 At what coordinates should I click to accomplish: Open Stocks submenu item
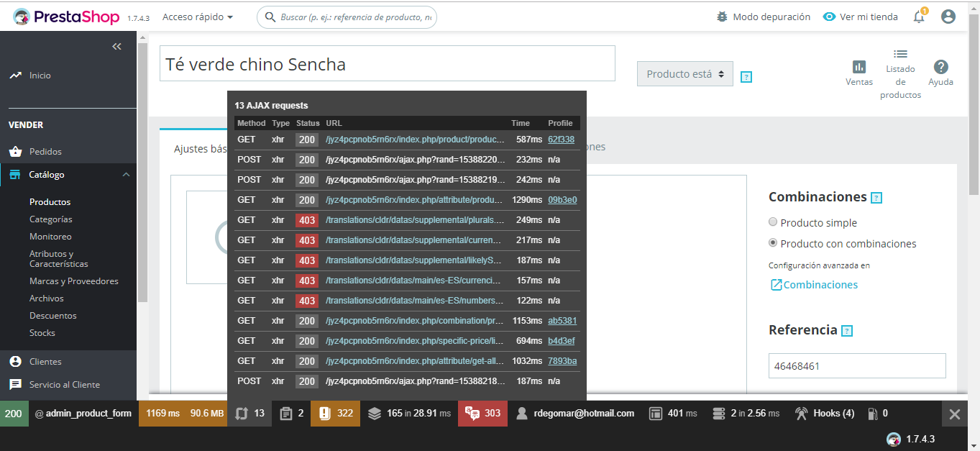coord(42,333)
